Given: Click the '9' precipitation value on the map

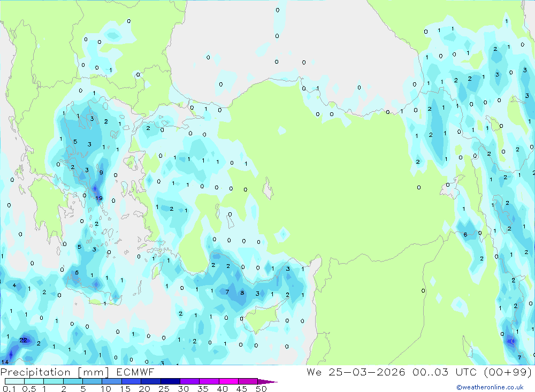Looking at the screenshot, I should point(101,173).
